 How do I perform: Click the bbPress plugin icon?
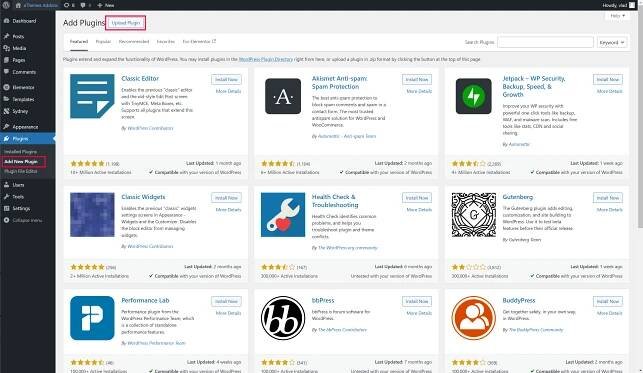point(283,318)
